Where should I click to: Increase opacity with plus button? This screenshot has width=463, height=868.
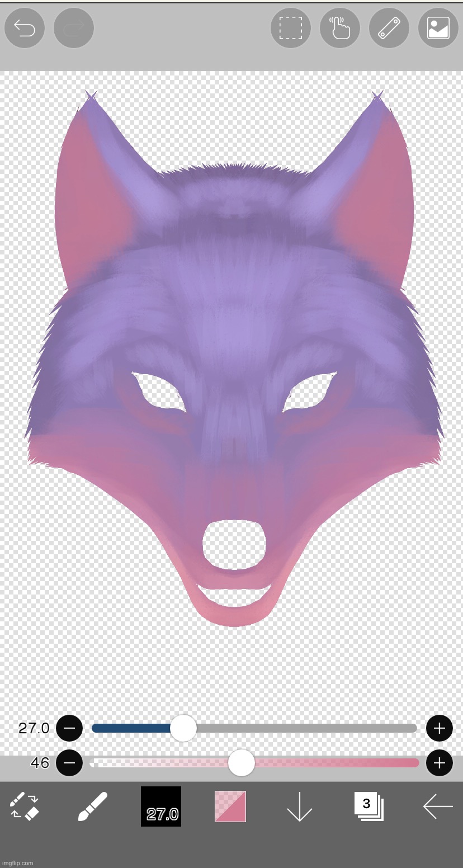tap(440, 763)
